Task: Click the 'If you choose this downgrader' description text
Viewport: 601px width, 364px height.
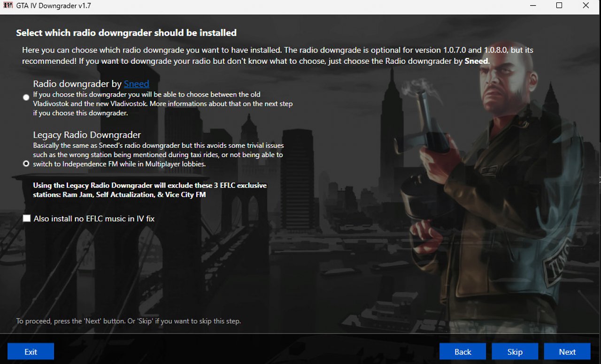Action: (x=163, y=104)
